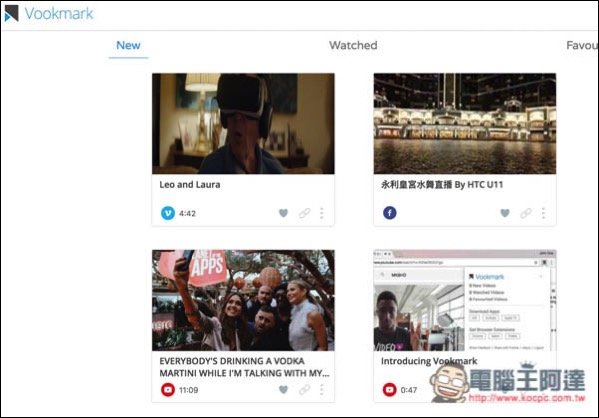Switch to the Watched tab
The height and width of the screenshot is (418, 599).
(x=353, y=45)
